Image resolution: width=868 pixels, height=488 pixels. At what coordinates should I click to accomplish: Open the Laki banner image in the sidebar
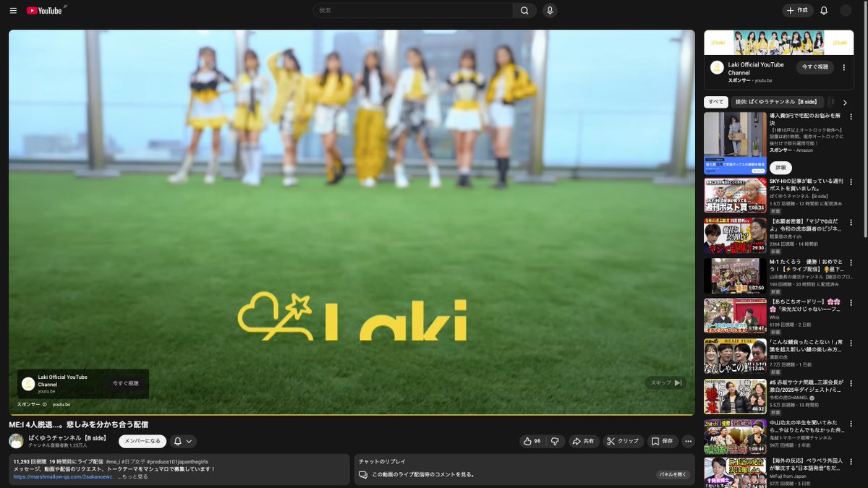pos(778,43)
